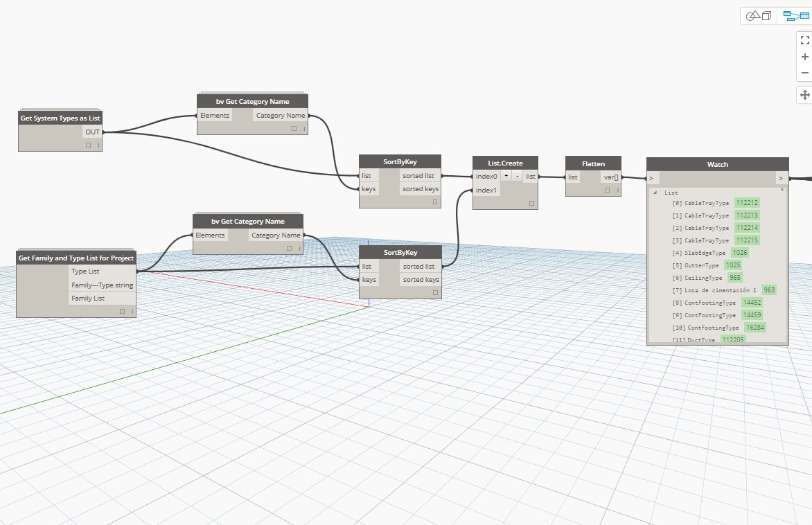Click sorted list output of upper SortByKey
Image resolution: width=812 pixels, height=525 pixels.
coord(418,176)
